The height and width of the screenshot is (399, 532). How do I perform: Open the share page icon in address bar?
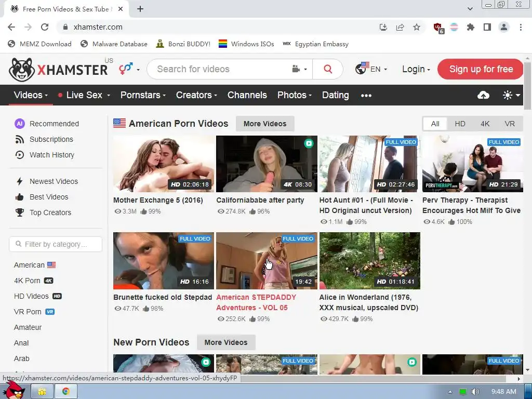coord(400,27)
